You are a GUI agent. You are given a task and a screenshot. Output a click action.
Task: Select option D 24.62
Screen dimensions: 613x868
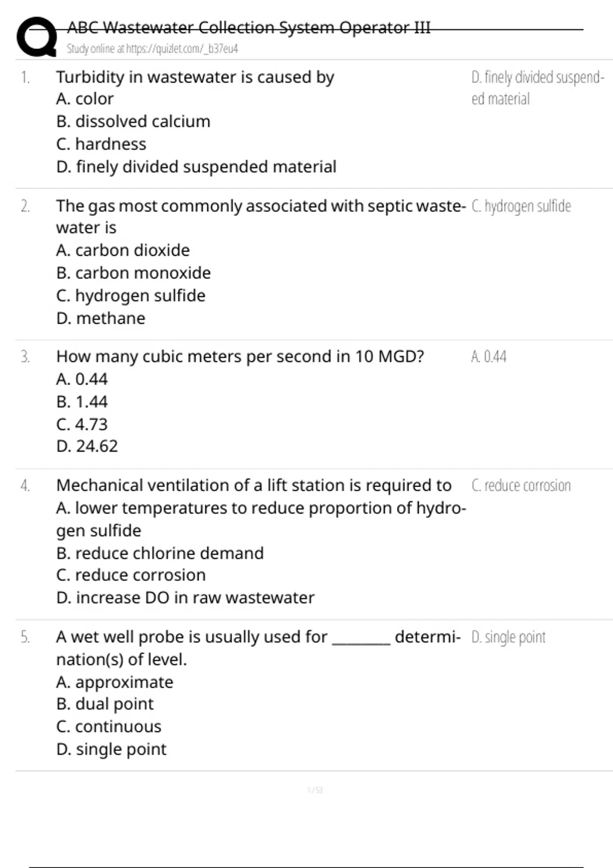[87, 446]
